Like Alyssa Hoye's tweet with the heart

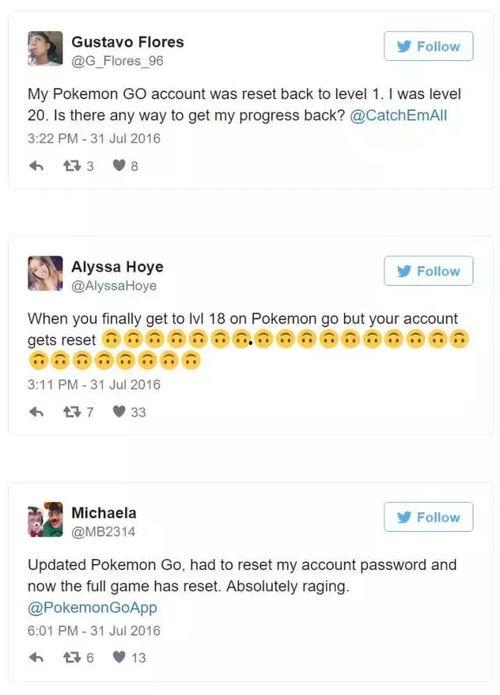[x=119, y=412]
